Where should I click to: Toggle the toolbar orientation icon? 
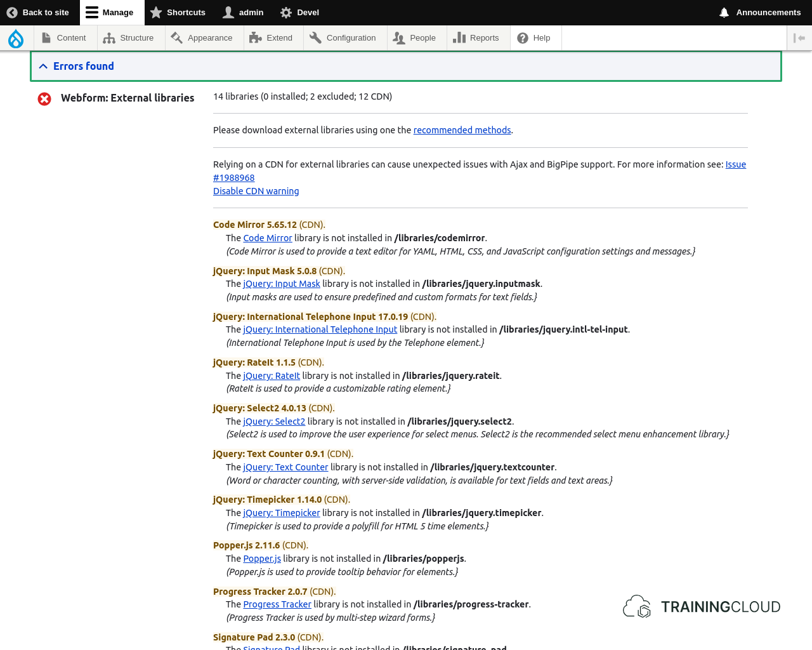(799, 38)
